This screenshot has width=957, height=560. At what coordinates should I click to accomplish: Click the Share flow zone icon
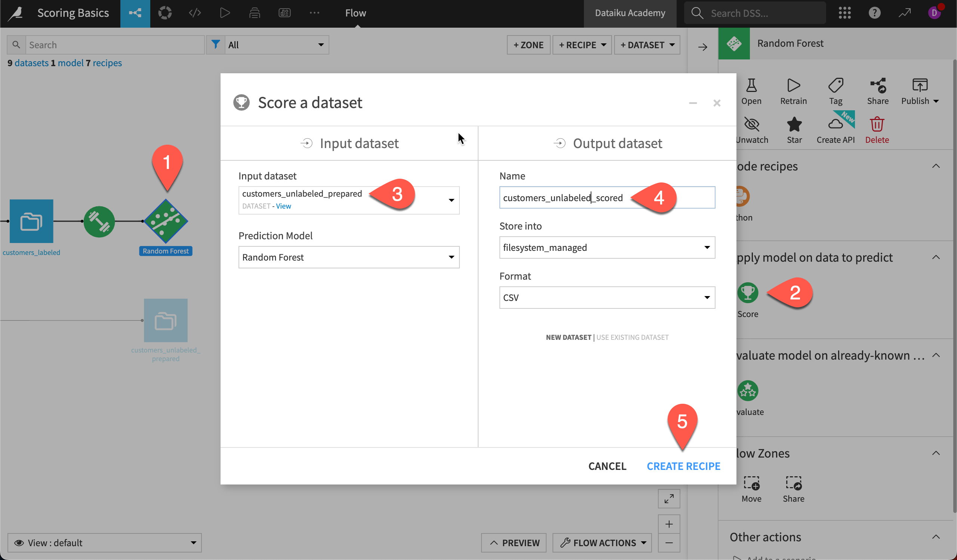pos(793,483)
